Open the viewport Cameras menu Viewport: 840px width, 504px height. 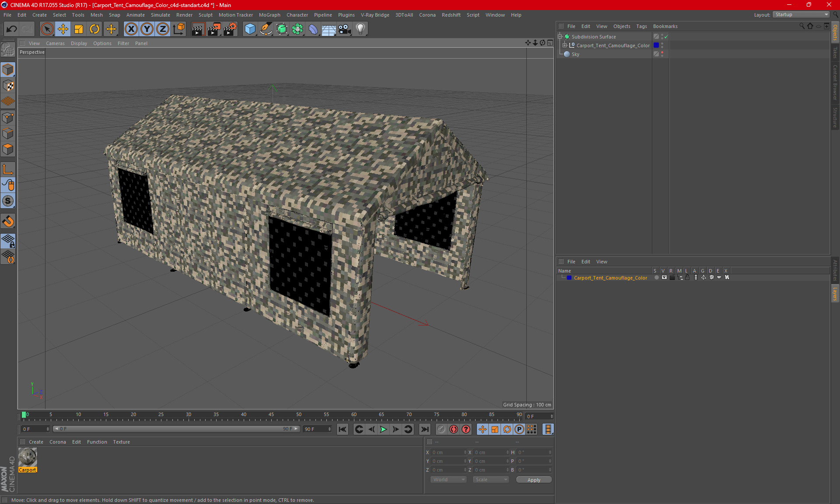55,43
